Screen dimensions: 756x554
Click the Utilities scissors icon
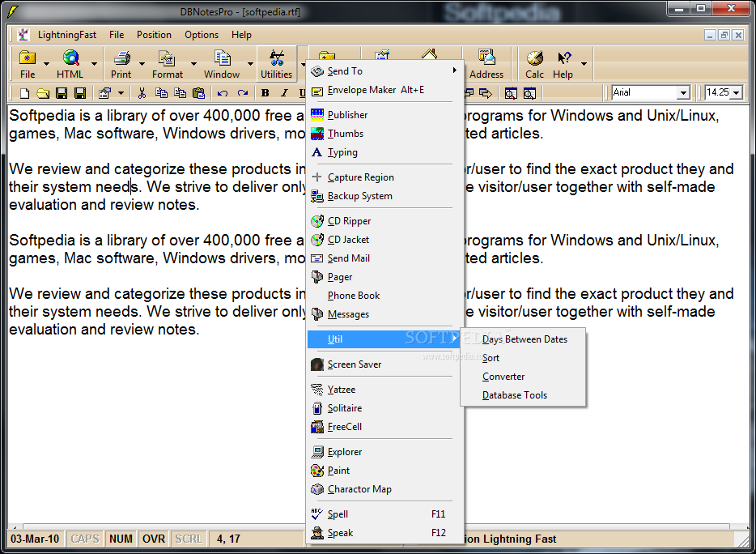tap(277, 58)
